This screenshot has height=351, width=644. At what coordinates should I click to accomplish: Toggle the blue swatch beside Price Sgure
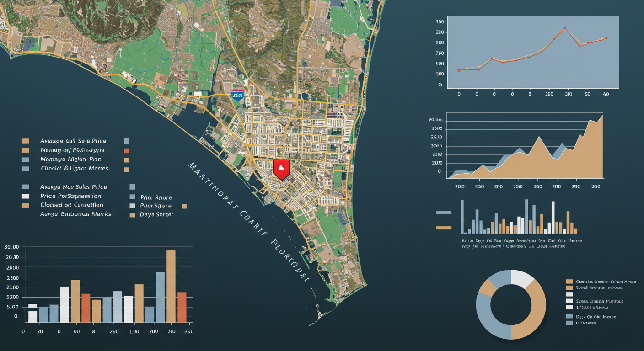pyautogui.click(x=133, y=197)
